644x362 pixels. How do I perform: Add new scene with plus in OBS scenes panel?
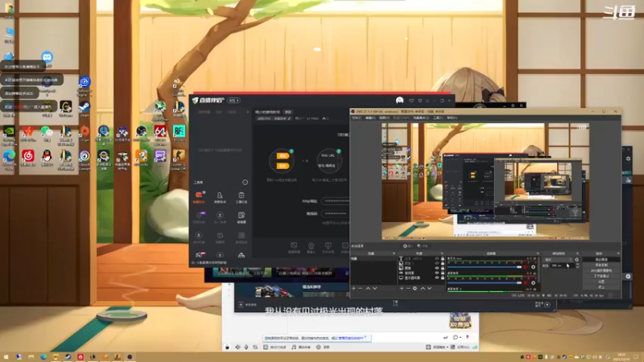(x=353, y=289)
